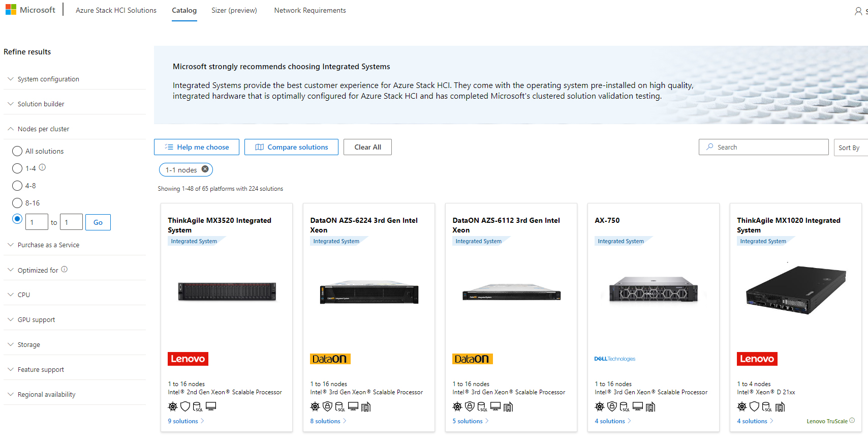Select the All solutions radio button
Screen dimensions: 868x439
(17, 151)
